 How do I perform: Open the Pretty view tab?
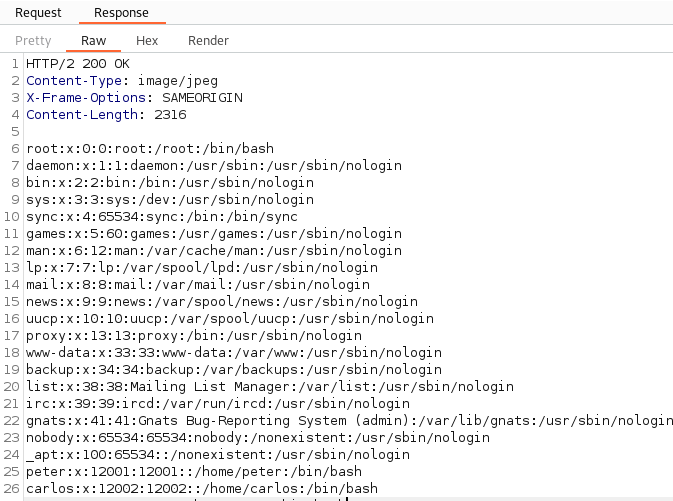tap(33, 41)
